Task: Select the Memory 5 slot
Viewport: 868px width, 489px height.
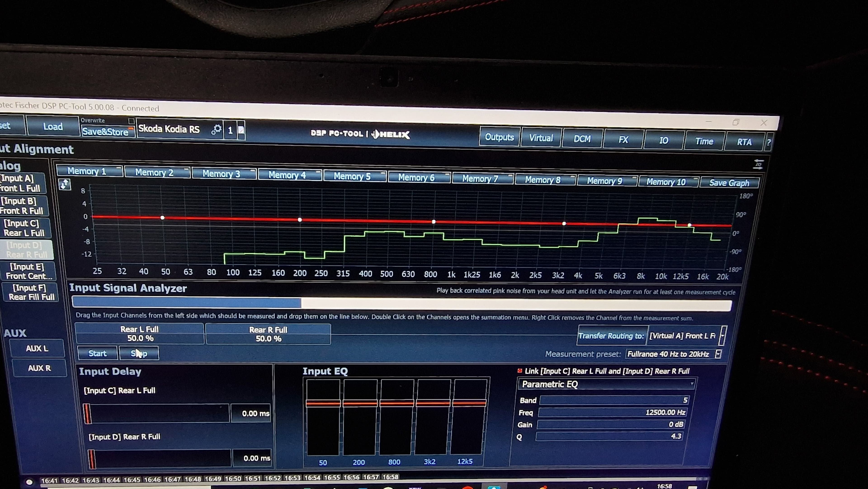Action: coord(355,176)
